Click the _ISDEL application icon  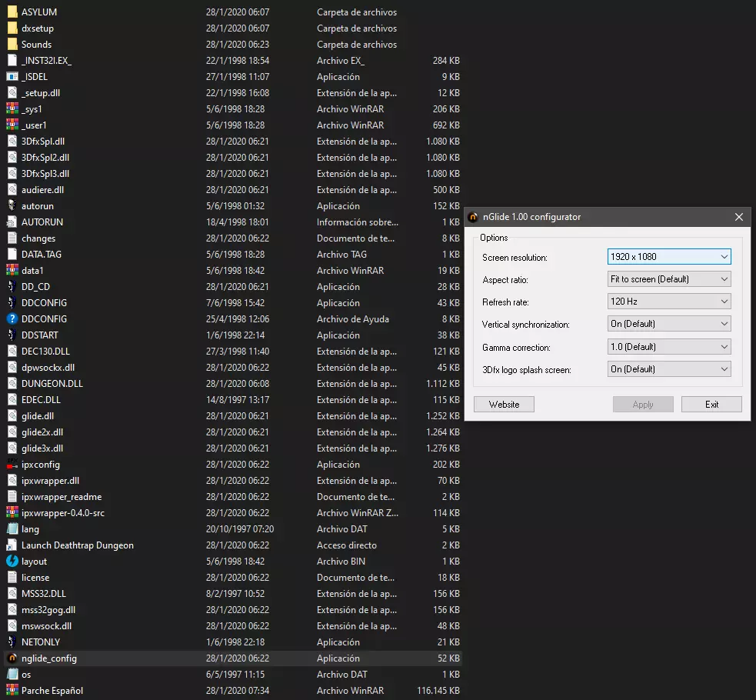[12, 77]
